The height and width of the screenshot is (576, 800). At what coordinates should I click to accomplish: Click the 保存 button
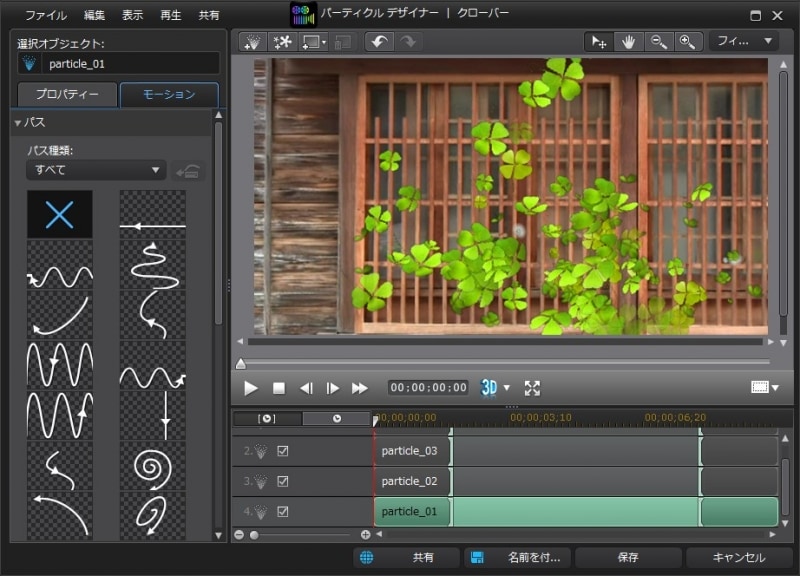[628, 557]
